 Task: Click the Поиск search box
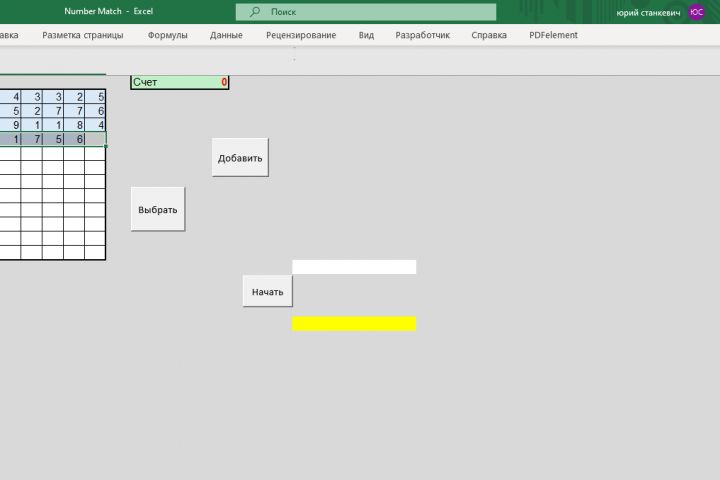point(366,12)
